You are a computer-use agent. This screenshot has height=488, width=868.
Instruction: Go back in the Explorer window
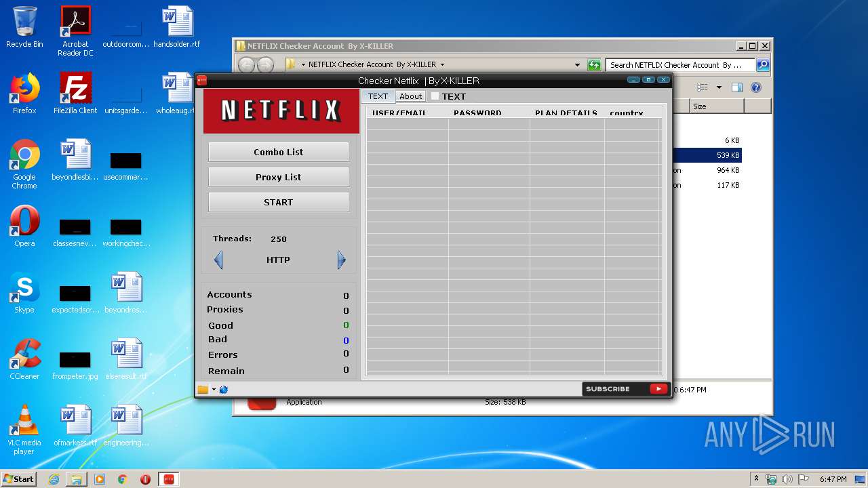[246, 65]
